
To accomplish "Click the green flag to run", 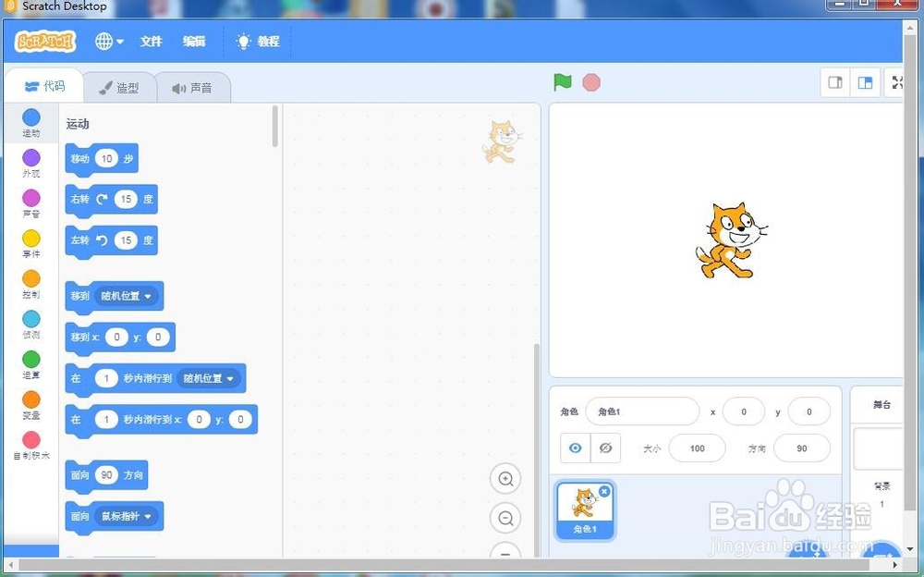I will [562, 82].
